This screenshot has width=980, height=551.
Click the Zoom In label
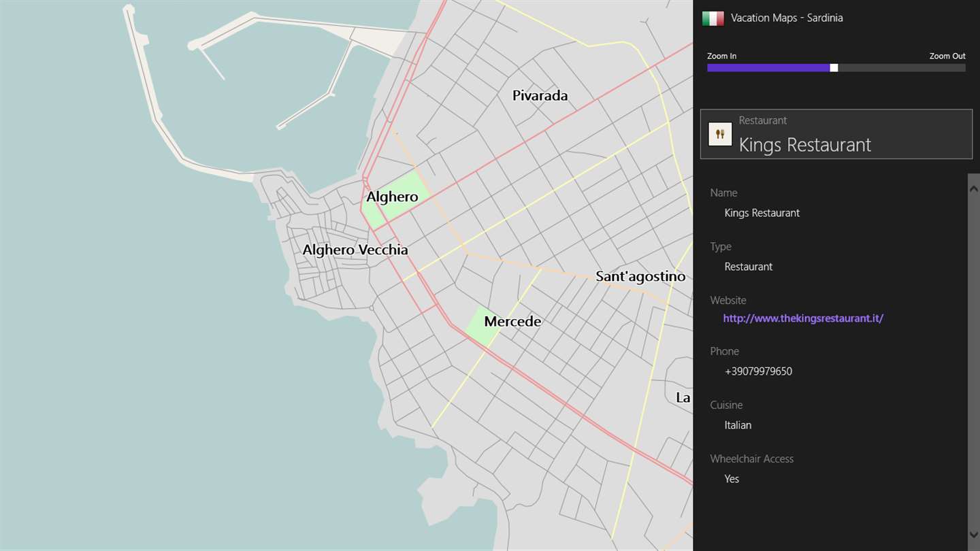(721, 56)
